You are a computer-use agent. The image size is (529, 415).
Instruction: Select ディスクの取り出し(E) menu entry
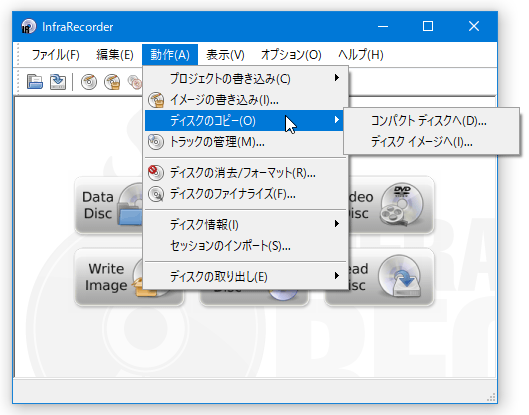pos(246,277)
